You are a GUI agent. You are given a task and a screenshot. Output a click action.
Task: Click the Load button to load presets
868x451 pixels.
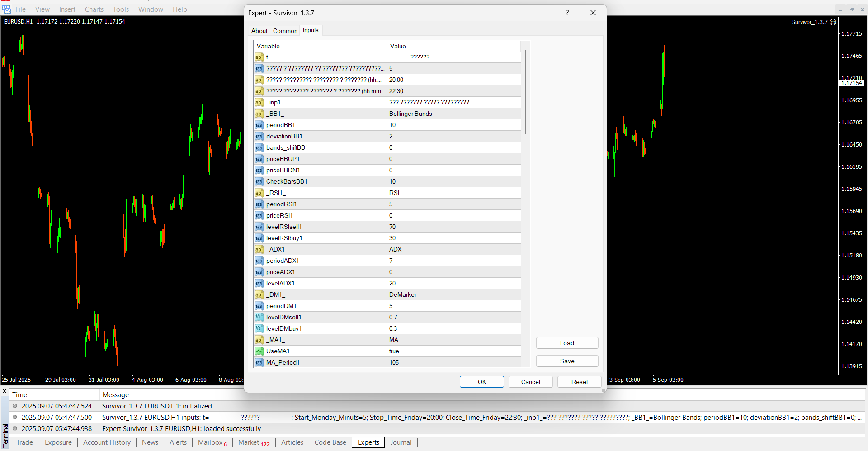click(x=567, y=343)
